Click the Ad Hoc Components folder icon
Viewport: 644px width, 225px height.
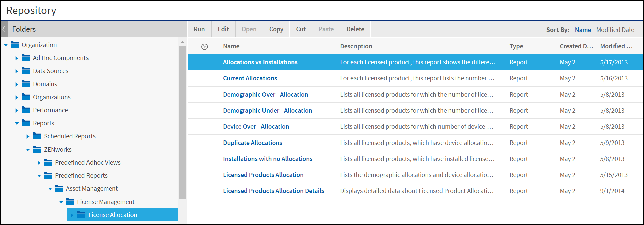tap(26, 58)
